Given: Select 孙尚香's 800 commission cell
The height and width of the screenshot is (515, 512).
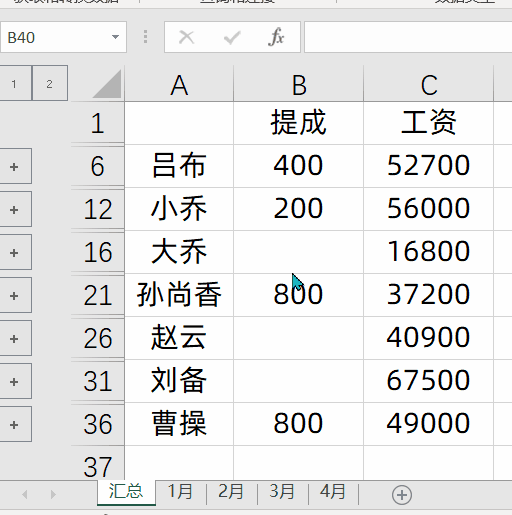Looking at the screenshot, I should coord(299,295).
